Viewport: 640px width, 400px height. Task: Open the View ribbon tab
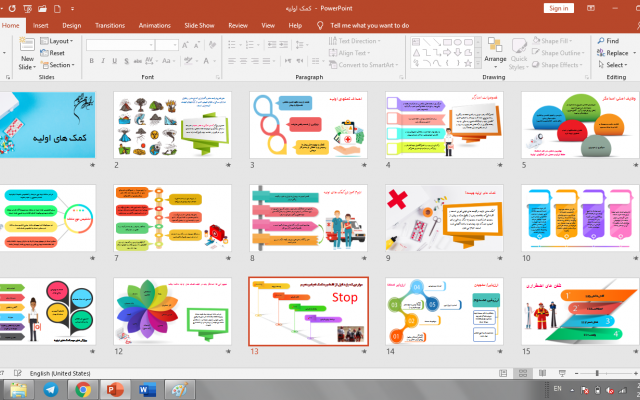tap(268, 25)
